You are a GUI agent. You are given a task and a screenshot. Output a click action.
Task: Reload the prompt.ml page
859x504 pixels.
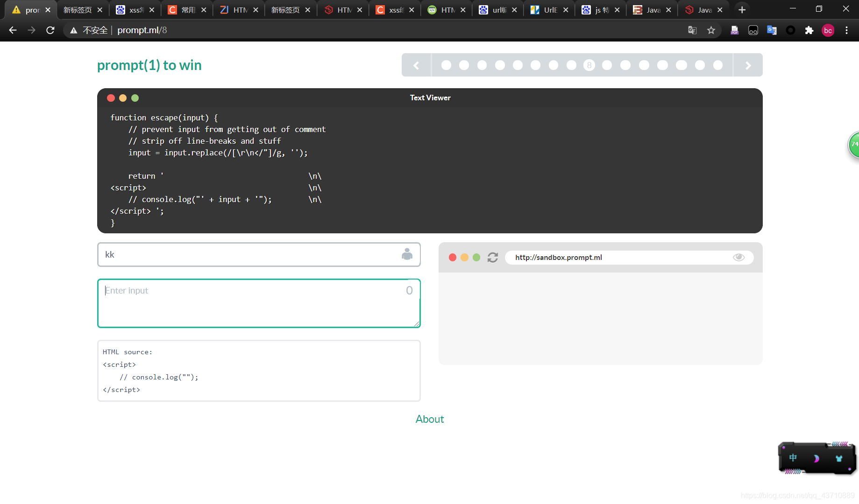click(x=50, y=30)
